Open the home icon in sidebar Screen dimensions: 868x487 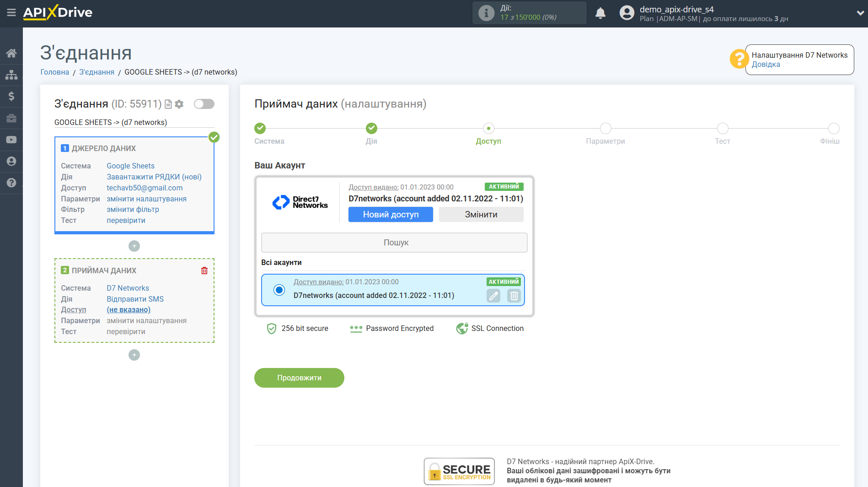[x=11, y=53]
